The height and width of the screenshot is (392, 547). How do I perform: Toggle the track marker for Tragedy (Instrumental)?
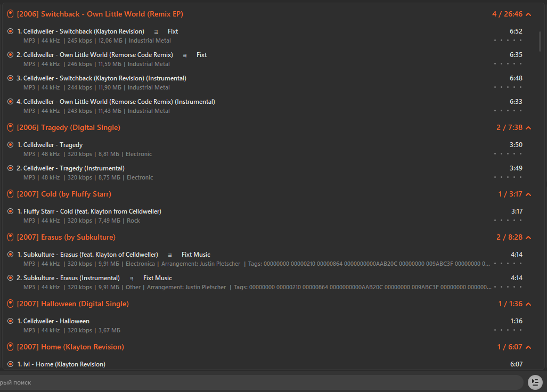(x=10, y=168)
